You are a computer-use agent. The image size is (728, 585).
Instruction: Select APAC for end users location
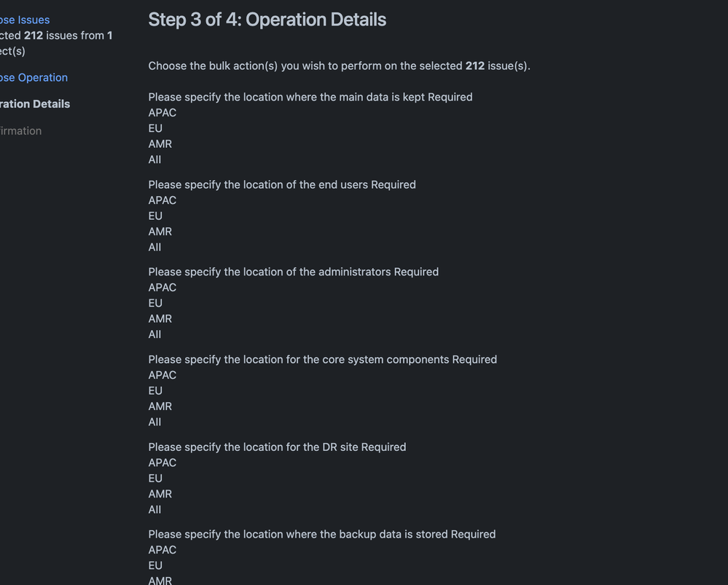(162, 200)
